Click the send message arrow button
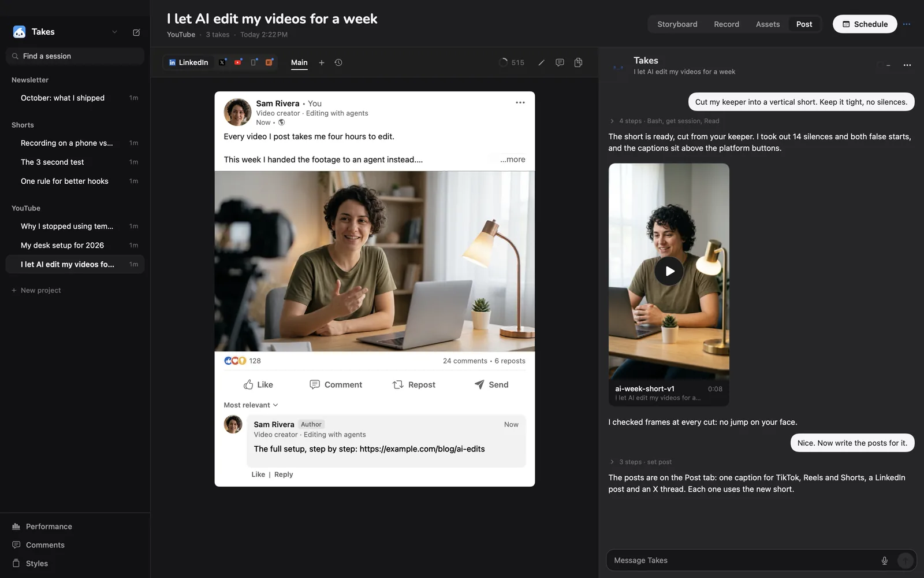This screenshot has width=924, height=578. [905, 560]
